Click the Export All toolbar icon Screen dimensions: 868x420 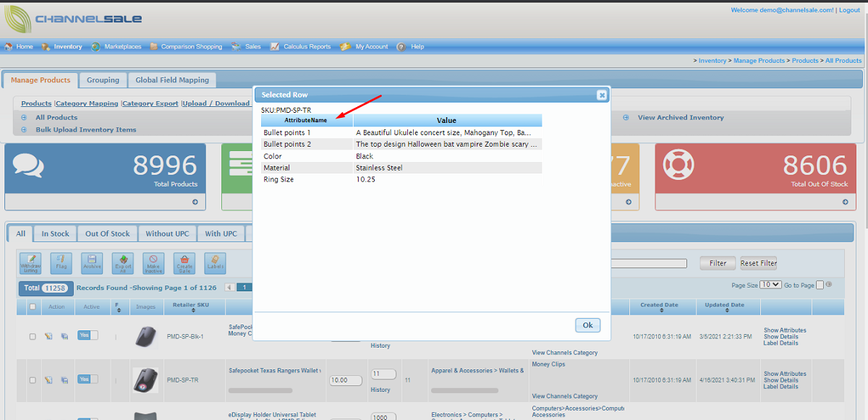tap(123, 263)
